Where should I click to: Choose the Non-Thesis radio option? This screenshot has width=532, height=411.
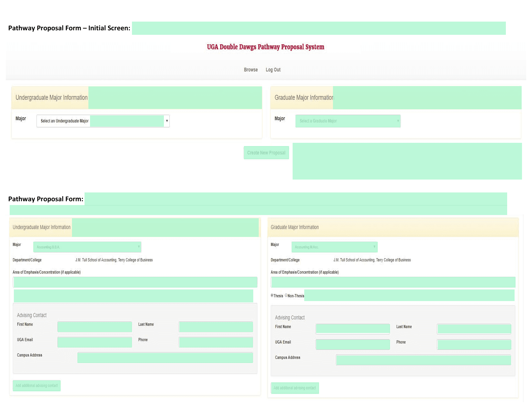click(x=286, y=295)
